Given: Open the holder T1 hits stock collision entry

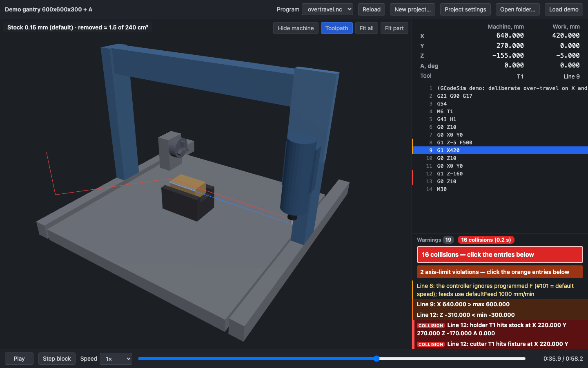Looking at the screenshot, I should (500, 329).
